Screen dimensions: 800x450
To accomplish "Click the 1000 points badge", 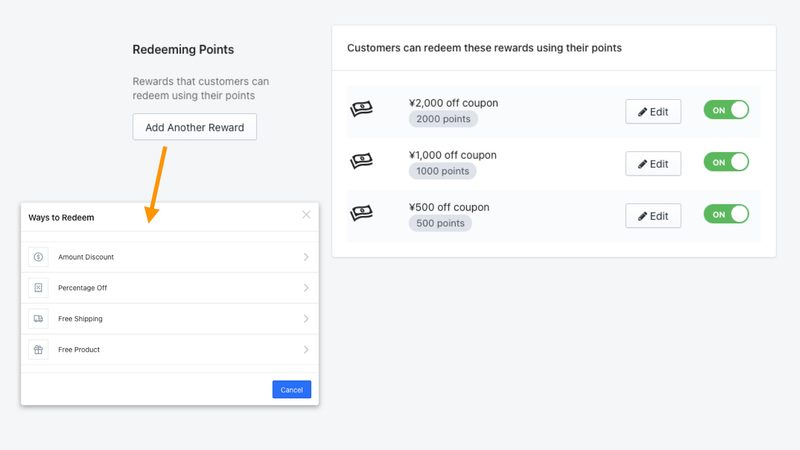I will click(442, 171).
